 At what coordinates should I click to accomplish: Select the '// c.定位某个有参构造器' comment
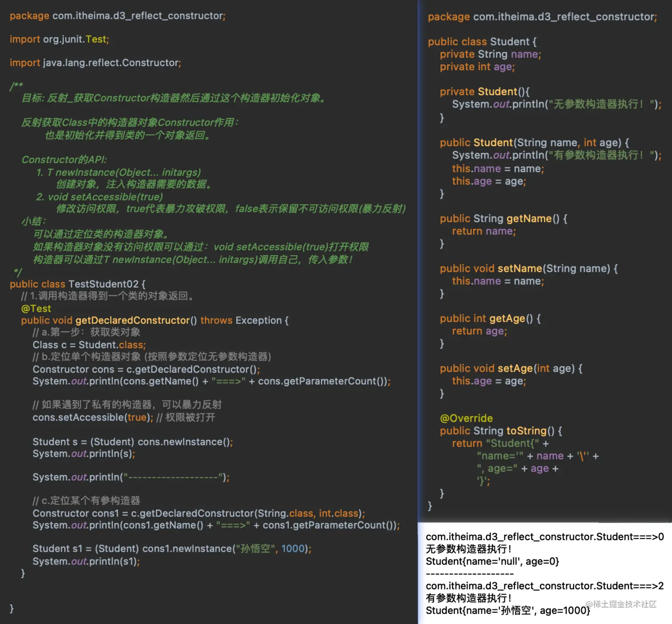(x=86, y=501)
